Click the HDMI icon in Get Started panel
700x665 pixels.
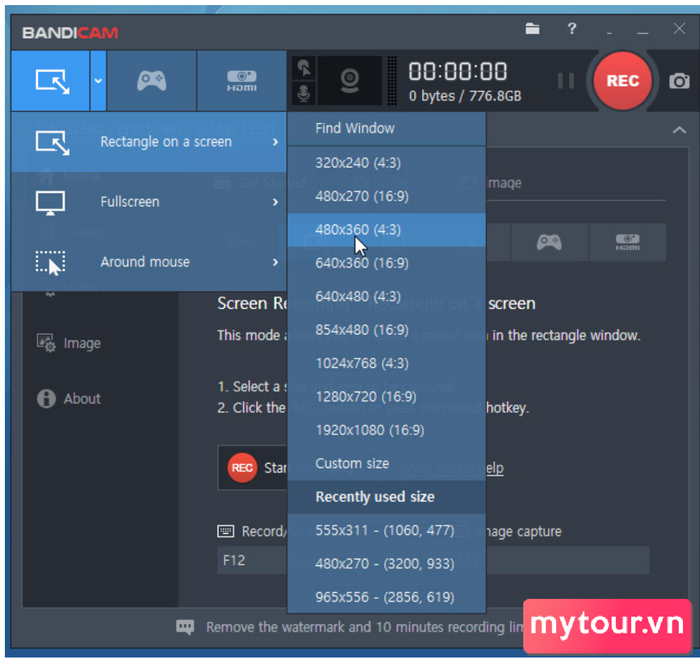coord(627,242)
